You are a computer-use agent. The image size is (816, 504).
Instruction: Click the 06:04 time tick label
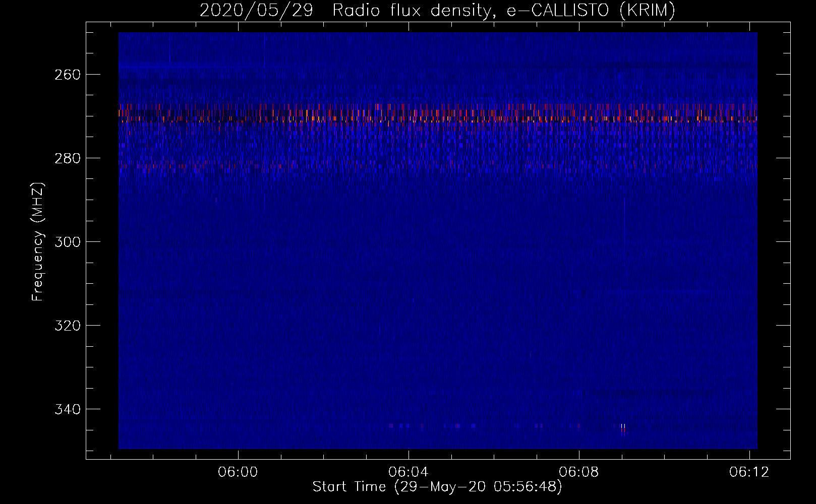pyautogui.click(x=408, y=472)
